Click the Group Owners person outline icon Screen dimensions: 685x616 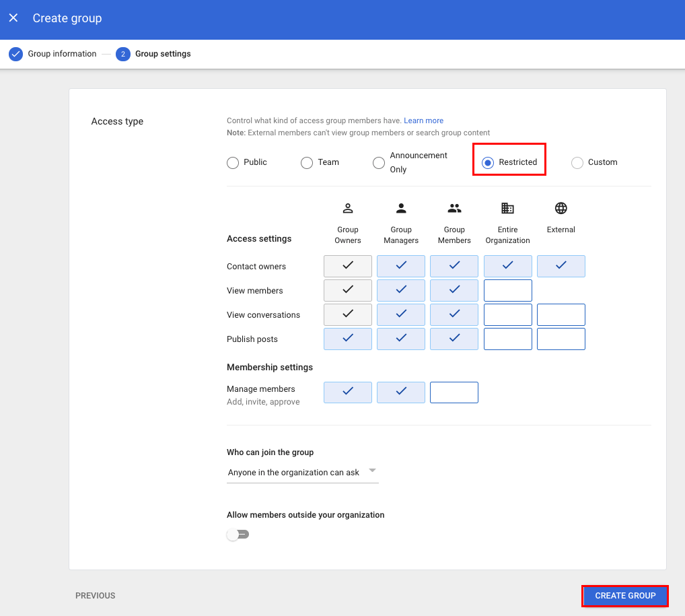tap(348, 208)
